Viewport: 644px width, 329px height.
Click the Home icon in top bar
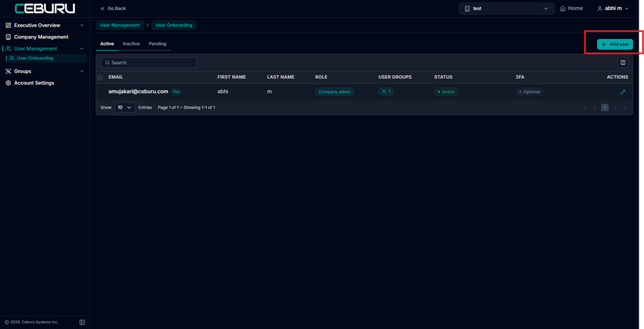tap(563, 9)
